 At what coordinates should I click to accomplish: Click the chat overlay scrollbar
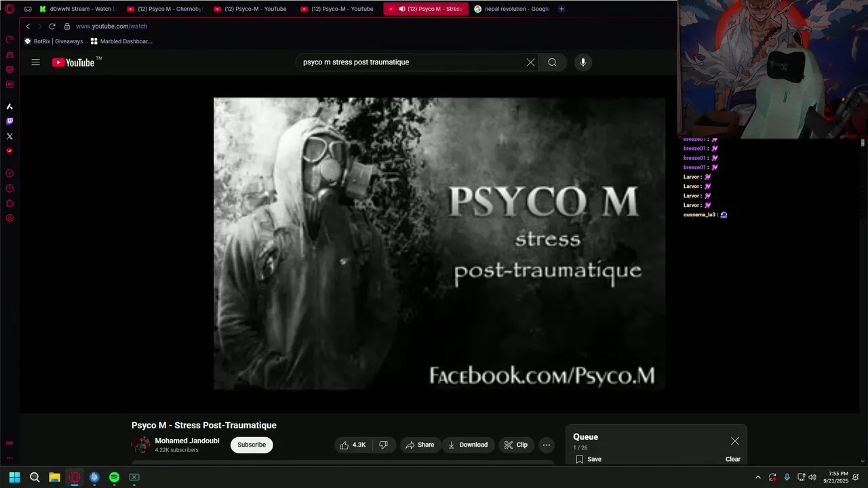point(863,143)
